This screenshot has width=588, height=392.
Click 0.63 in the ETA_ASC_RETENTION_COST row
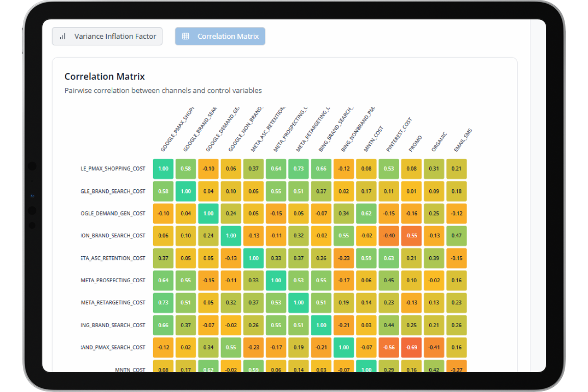[x=389, y=258]
